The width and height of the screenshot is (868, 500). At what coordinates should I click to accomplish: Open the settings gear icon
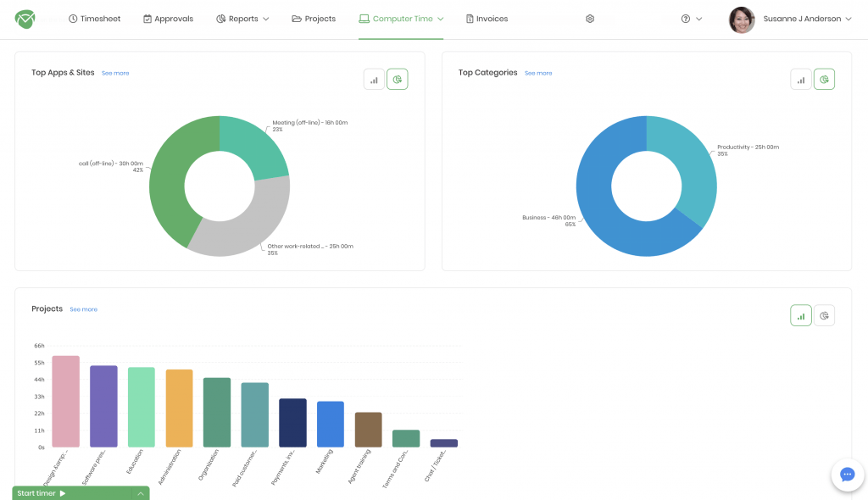tap(590, 19)
